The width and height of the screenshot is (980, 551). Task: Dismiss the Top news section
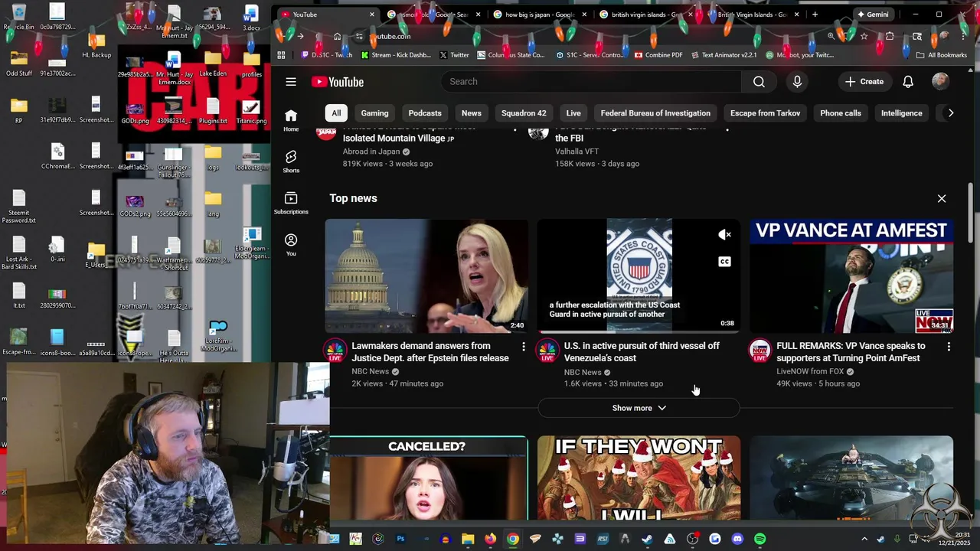tap(942, 199)
